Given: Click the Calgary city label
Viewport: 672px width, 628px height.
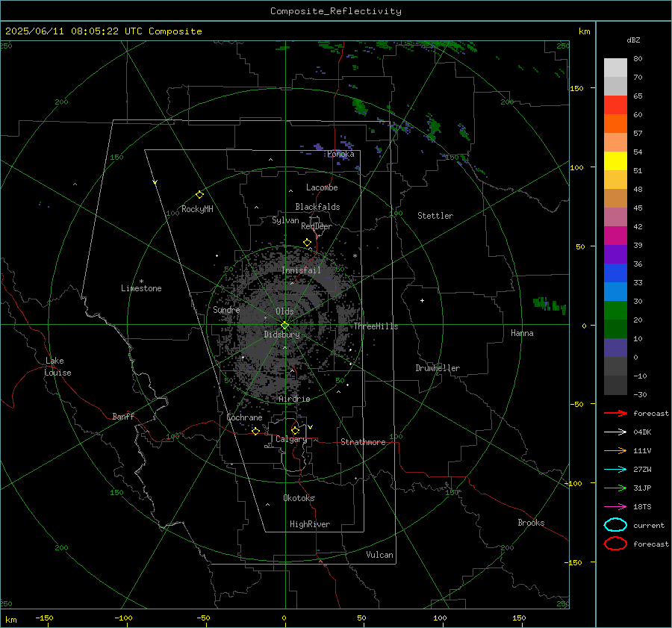Looking at the screenshot, I should point(291,439).
